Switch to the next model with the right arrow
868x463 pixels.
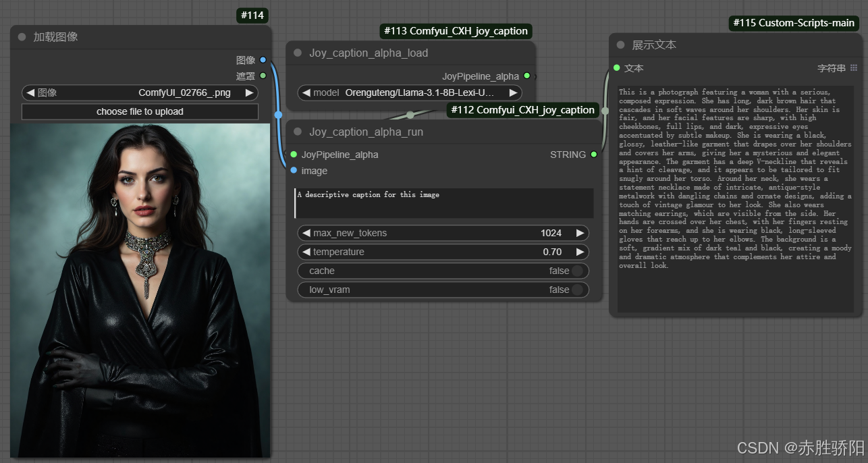pyautogui.click(x=513, y=93)
